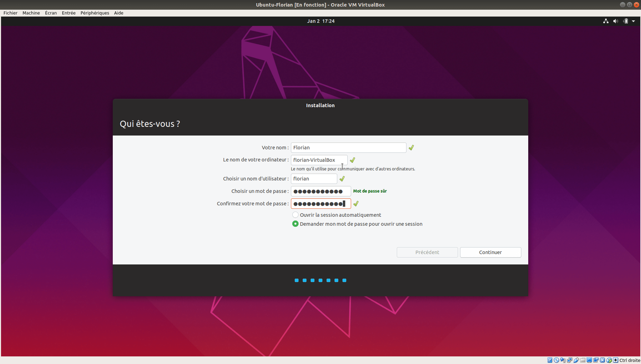Screen dimensions: 641x364
Task: Expand the system menu arrow in guest top bar
Action: coord(633,21)
